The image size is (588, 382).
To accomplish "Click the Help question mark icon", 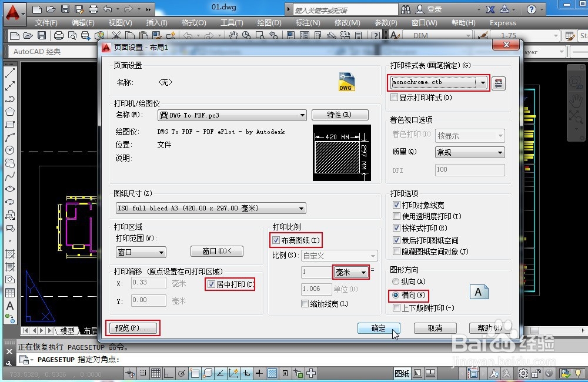I will click(x=531, y=9).
